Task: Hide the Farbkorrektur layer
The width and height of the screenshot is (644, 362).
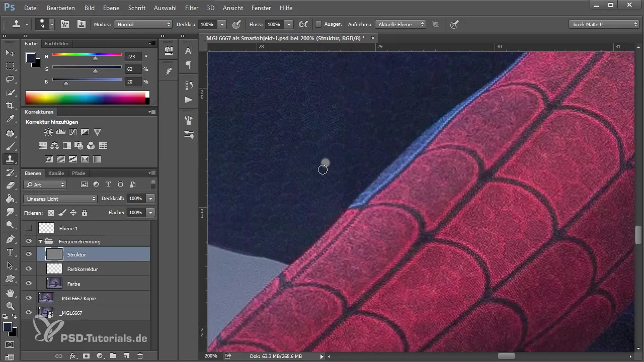Action: (x=29, y=269)
